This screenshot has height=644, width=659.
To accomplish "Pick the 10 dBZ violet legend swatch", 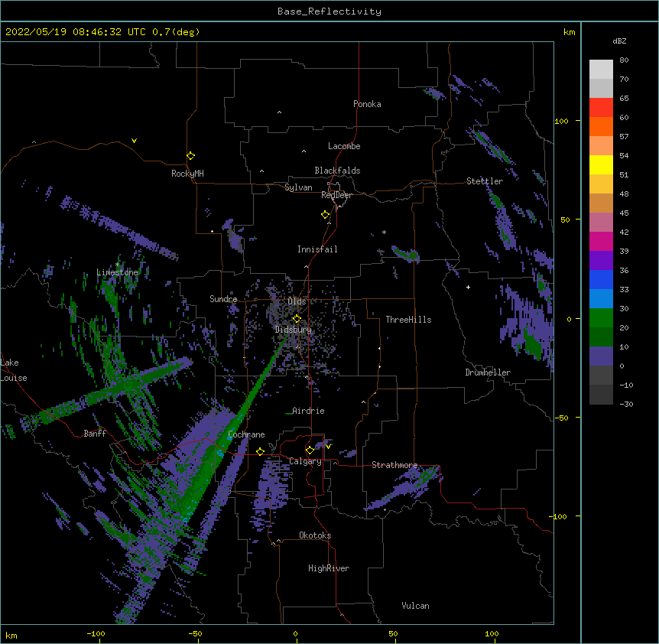I will [601, 356].
